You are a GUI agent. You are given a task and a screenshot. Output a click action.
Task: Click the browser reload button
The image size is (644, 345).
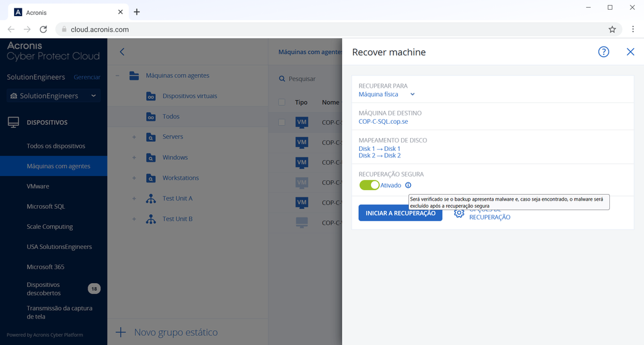43,29
